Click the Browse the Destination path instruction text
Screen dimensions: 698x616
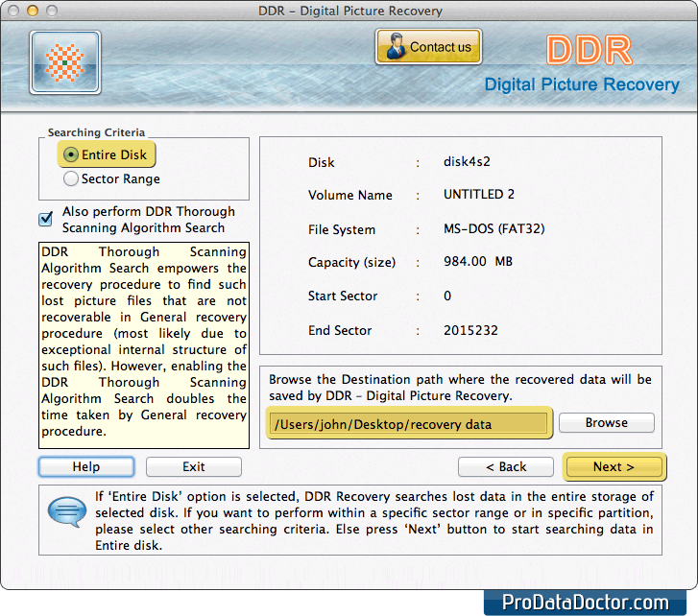click(460, 388)
